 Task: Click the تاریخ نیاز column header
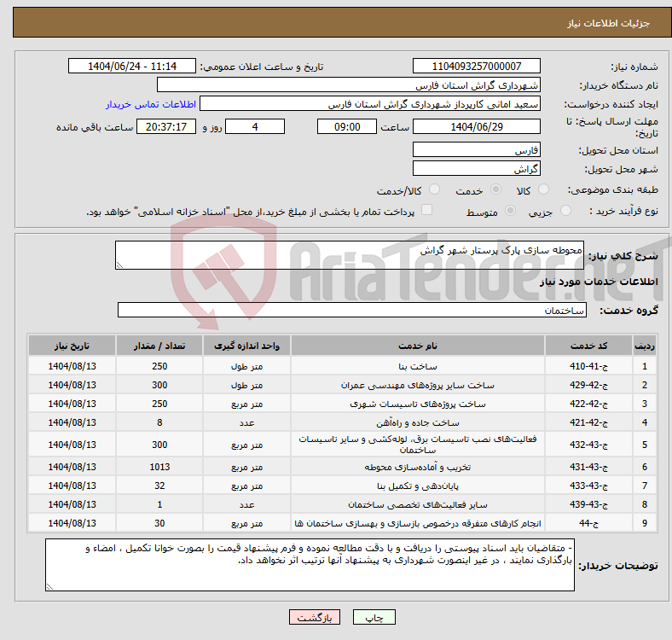(72, 346)
